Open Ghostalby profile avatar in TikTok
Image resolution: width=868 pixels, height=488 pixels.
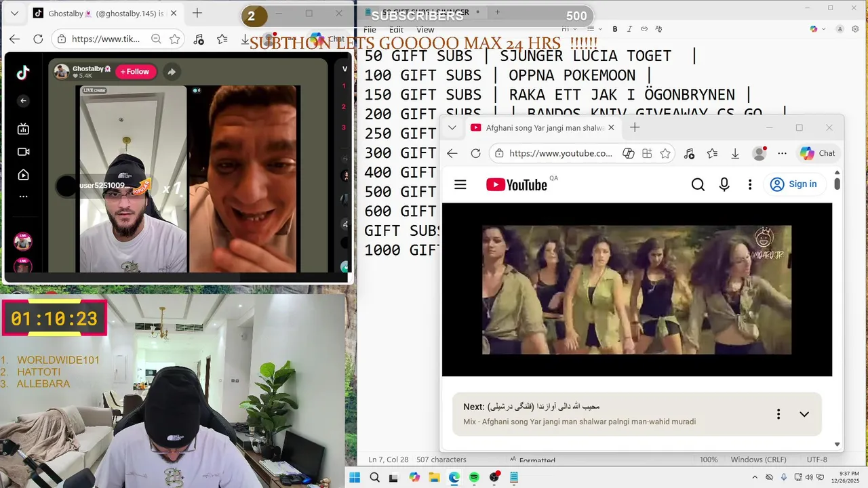62,72
